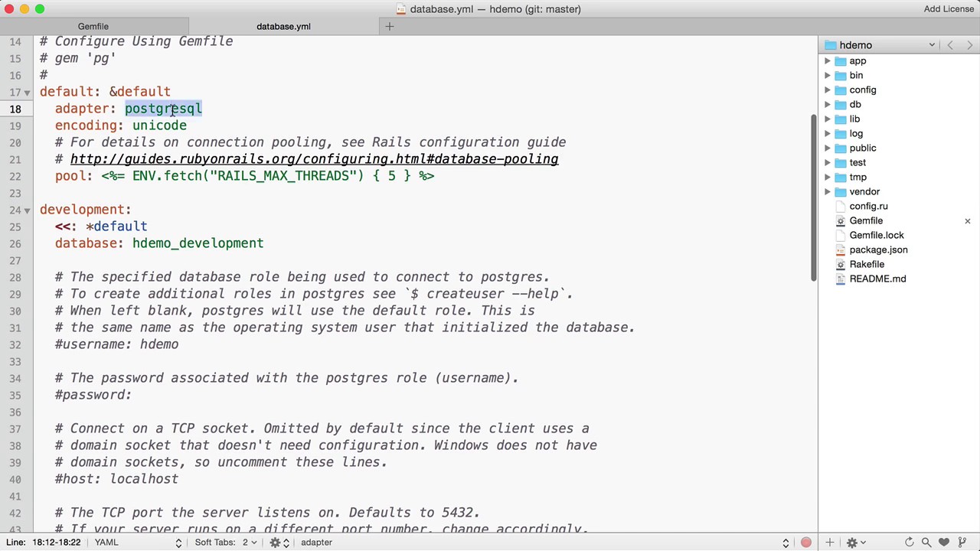The height and width of the screenshot is (551, 980).
Task: Click the new tab plus icon
Action: [x=389, y=27]
